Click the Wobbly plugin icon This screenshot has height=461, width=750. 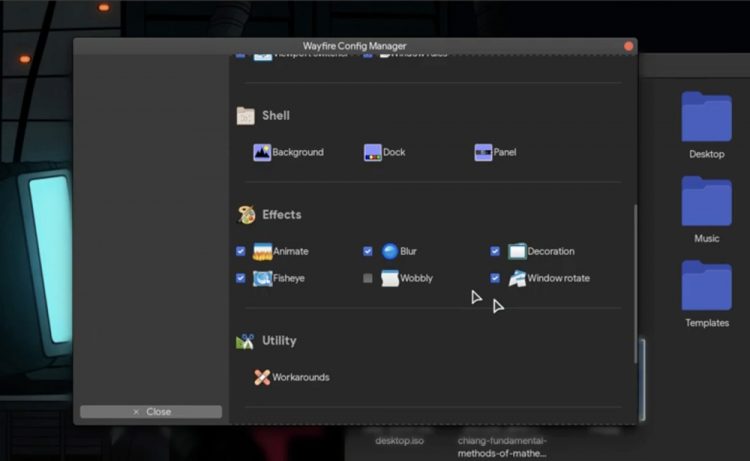390,278
